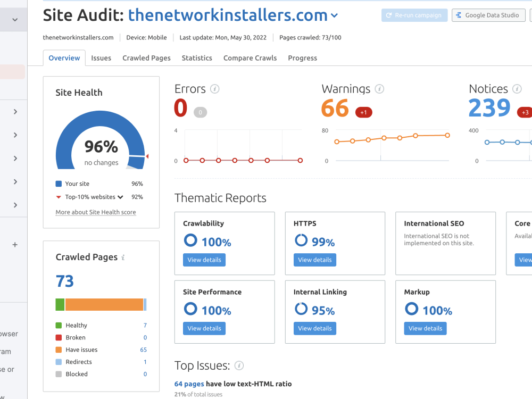Screen dimensions: 532x399
Task: Open the Notices info tooltip icon
Action: click(517, 89)
